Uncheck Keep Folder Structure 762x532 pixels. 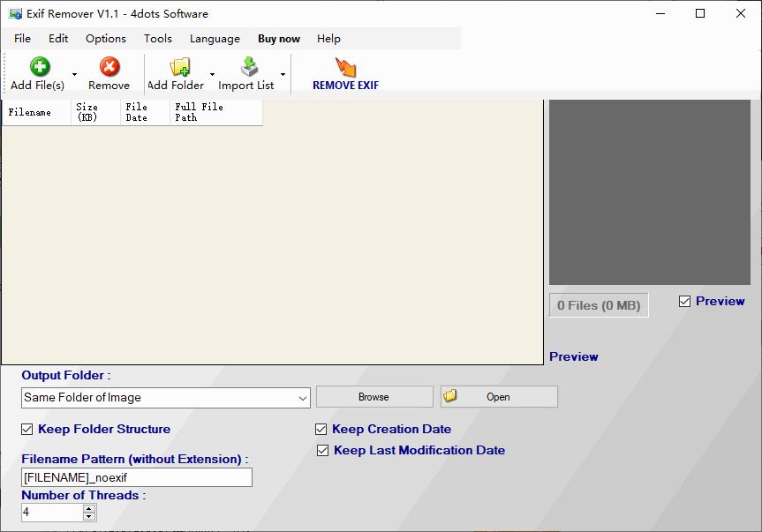tap(27, 429)
